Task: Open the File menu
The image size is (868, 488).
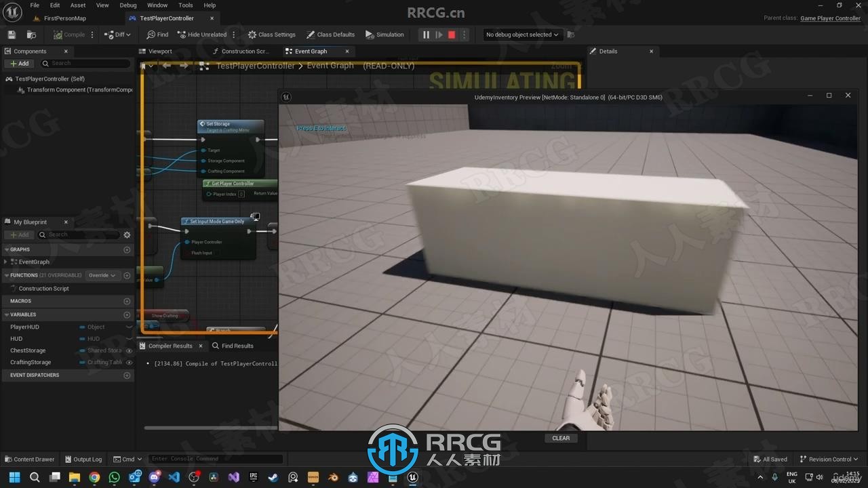Action: [x=35, y=5]
